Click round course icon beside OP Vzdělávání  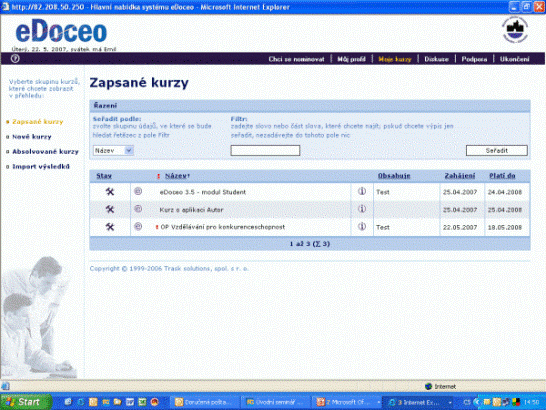[x=138, y=226]
